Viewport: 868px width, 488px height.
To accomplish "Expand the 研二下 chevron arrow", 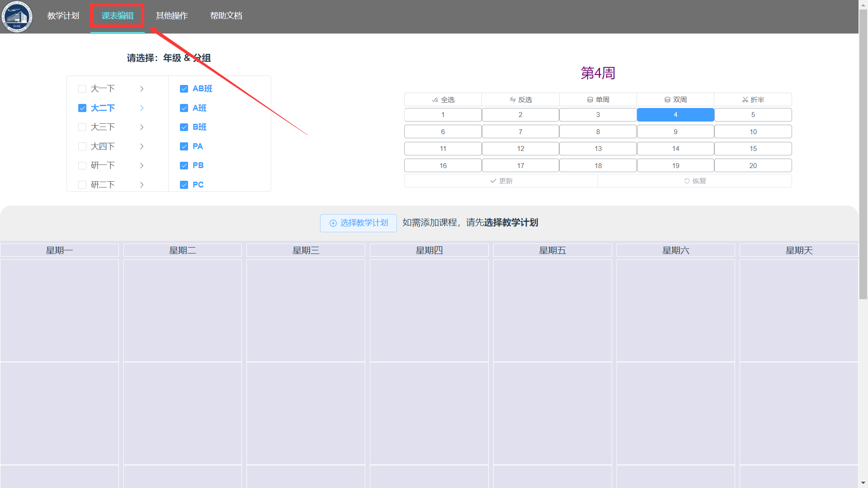I will (x=142, y=185).
